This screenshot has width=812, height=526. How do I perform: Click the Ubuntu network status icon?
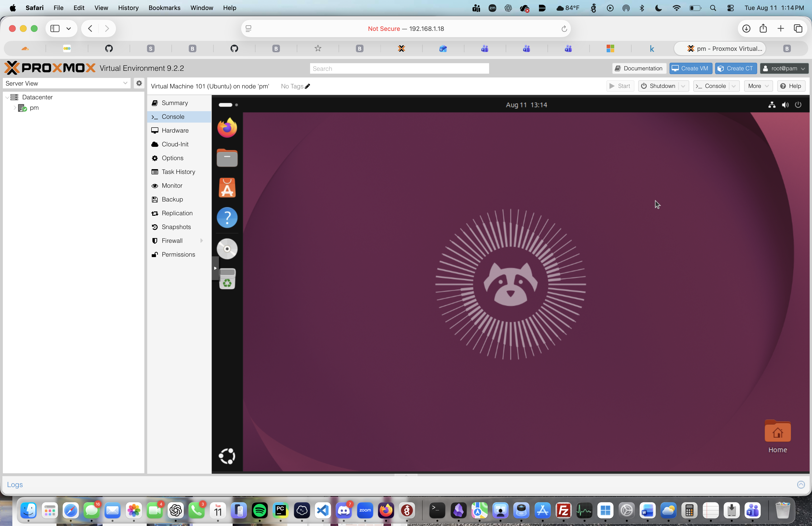pyautogui.click(x=772, y=105)
